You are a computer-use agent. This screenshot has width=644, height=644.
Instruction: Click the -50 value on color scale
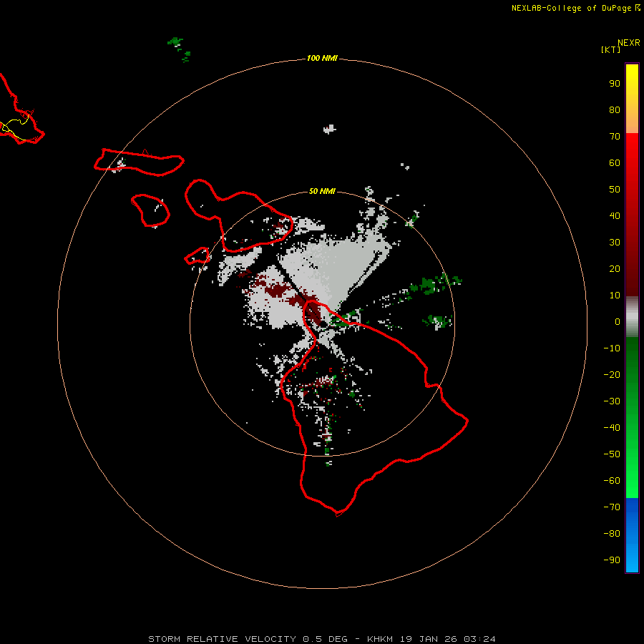(x=612, y=454)
